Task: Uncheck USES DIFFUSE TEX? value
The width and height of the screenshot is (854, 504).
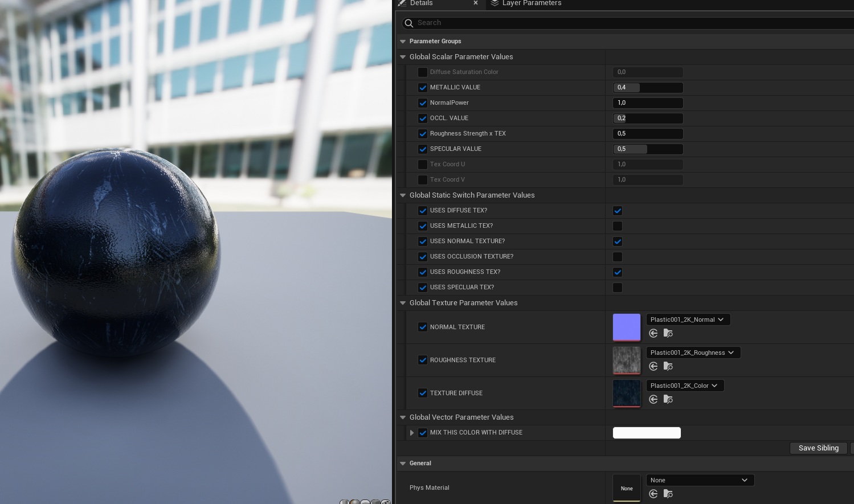Action: (618, 211)
